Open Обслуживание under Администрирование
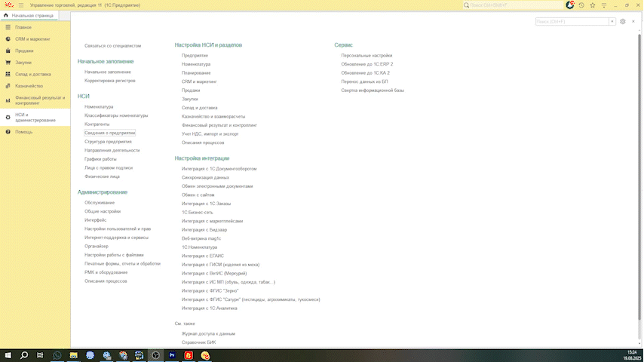The height and width of the screenshot is (362, 644). 100,203
